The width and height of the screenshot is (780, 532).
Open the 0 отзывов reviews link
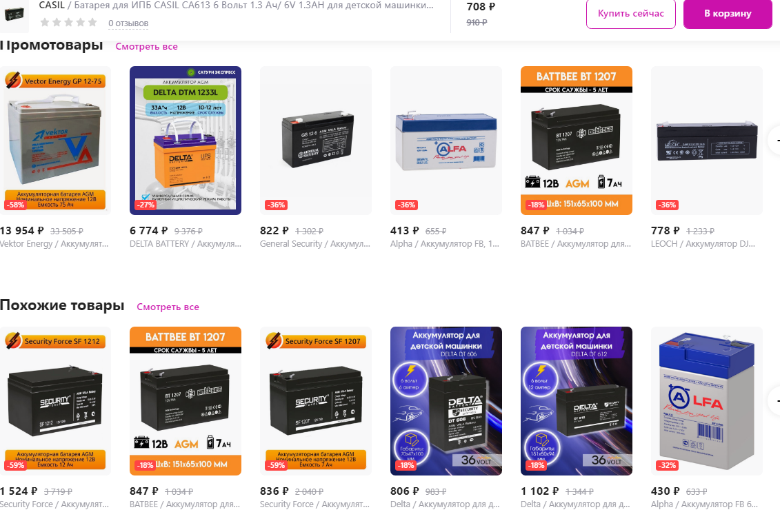coord(128,23)
